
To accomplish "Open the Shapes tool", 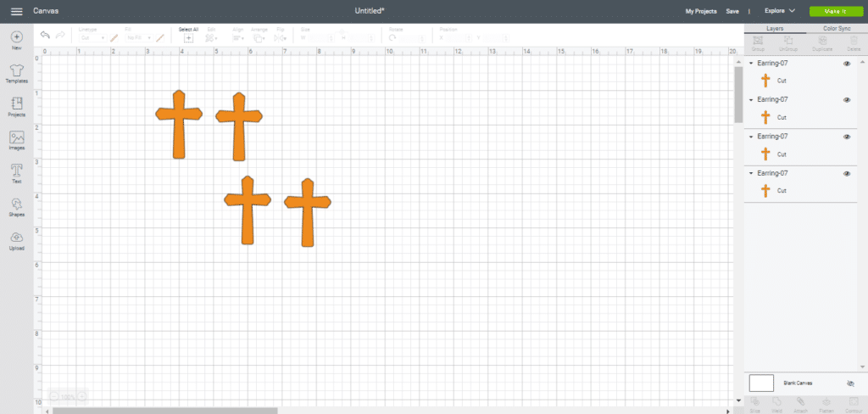I will [16, 207].
